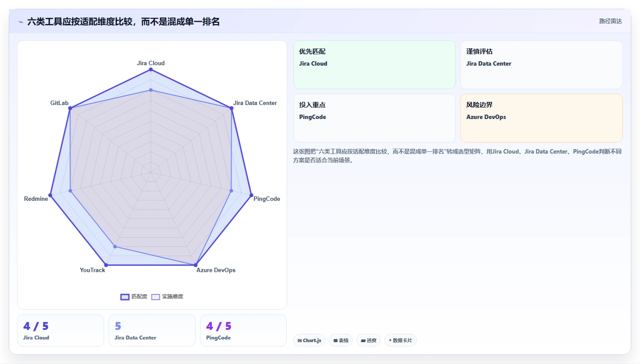Click inner 实施难度 data point on Jira Cloud axis
640x364 pixels.
tap(151, 90)
